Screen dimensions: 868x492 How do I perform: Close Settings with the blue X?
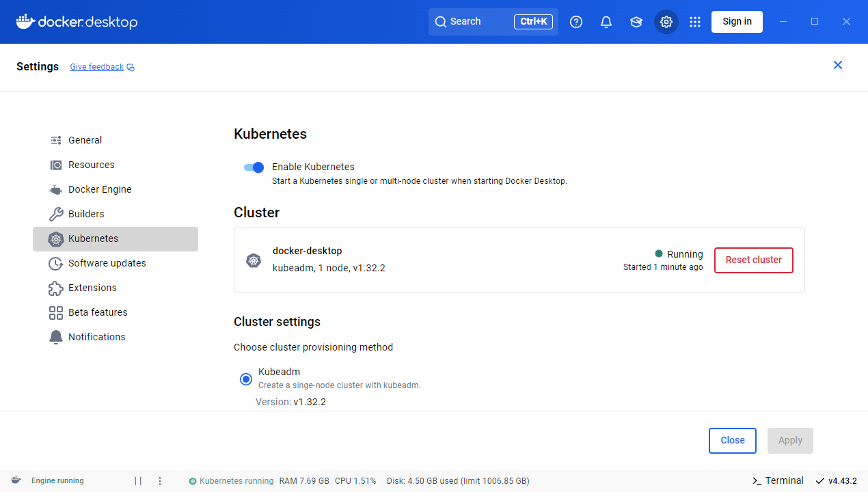point(838,65)
